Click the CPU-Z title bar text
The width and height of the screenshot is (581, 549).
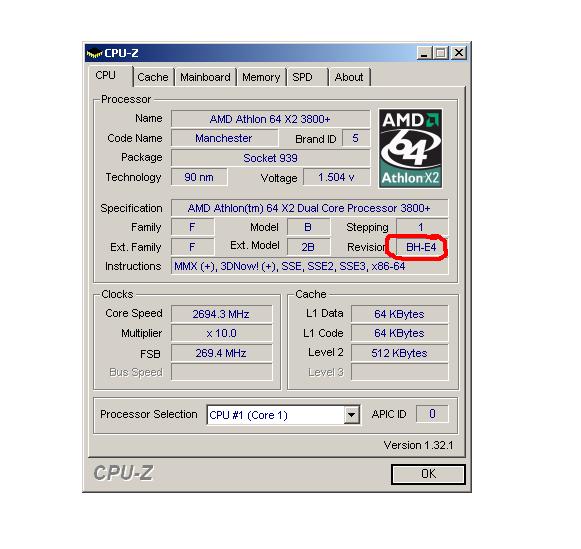pos(122,53)
